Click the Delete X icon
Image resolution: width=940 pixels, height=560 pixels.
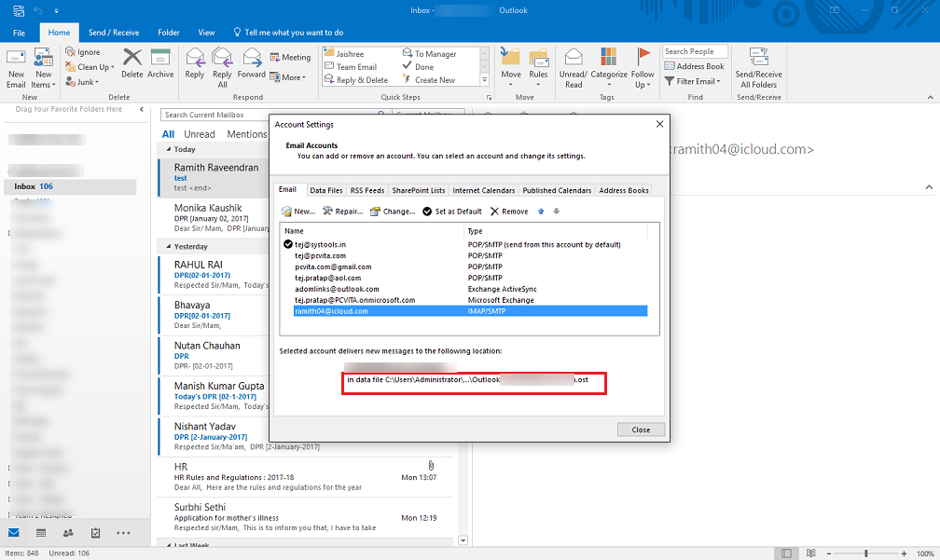(131, 57)
